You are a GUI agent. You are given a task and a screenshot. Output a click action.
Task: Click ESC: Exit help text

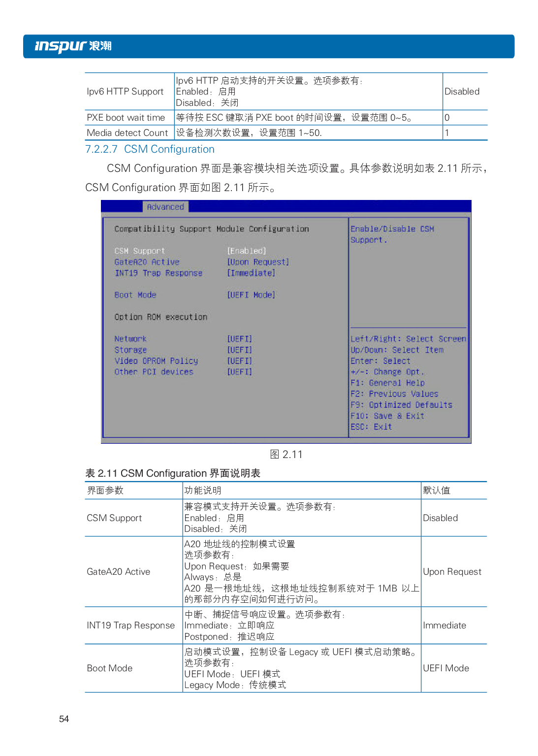pos(371,427)
